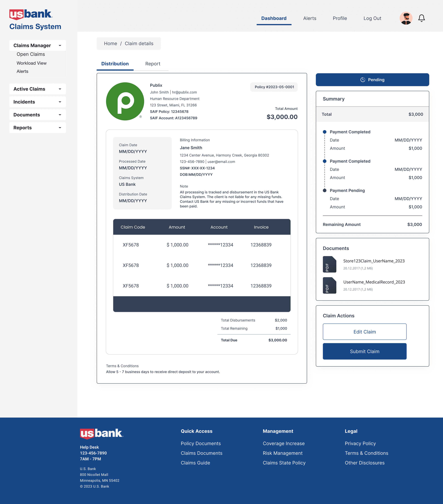Go to Home in breadcrumb

click(110, 44)
